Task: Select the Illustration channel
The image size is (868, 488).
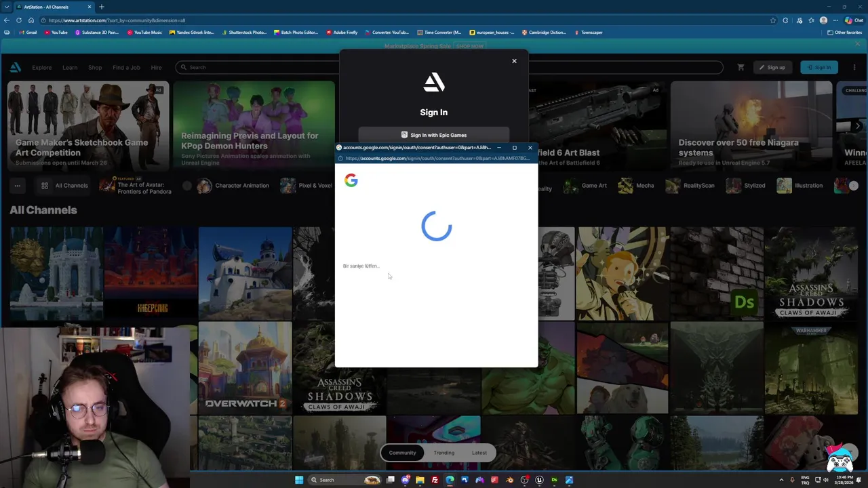Action: point(800,186)
